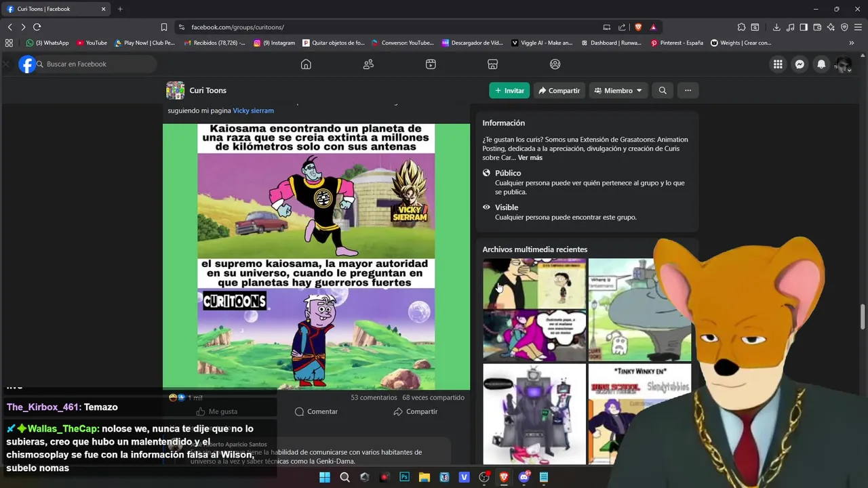The image size is (868, 488).
Task: Open Photoshop from the taskbar
Action: 404,477
